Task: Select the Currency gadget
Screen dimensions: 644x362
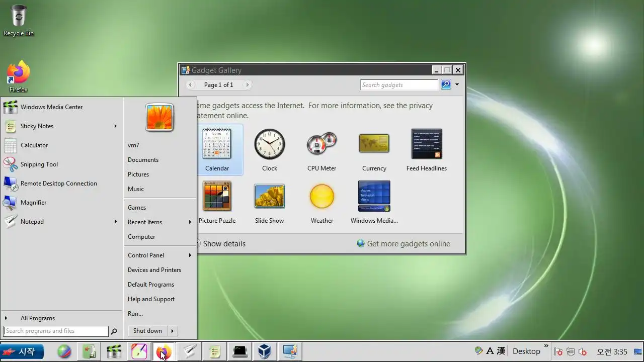Action: click(x=374, y=150)
